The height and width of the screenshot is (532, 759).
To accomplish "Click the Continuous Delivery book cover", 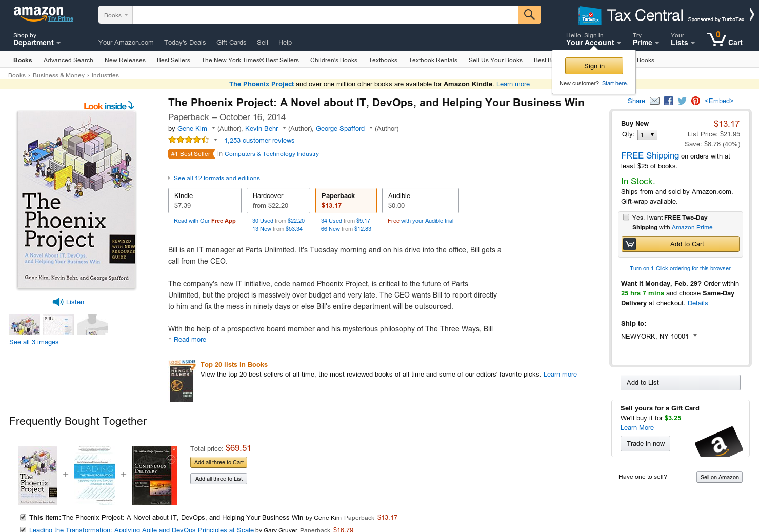I will click(x=154, y=476).
